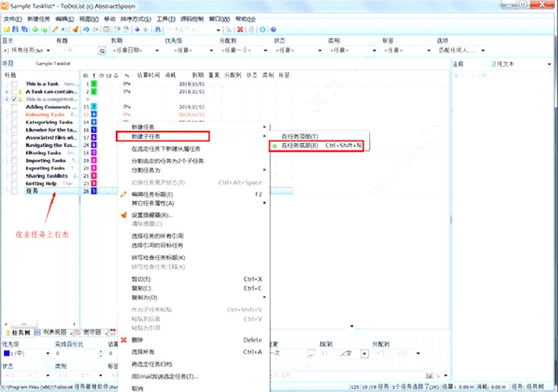Open the 到期 date filter dropdown

157,50
